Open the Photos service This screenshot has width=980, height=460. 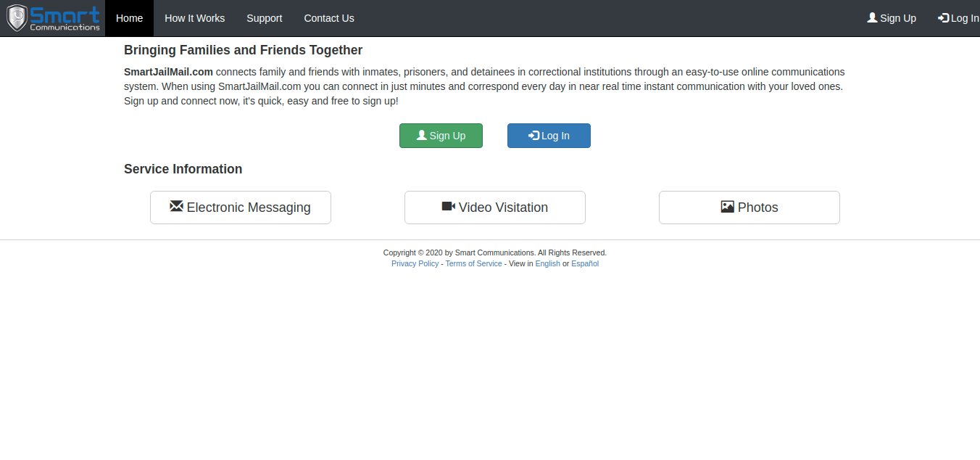pyautogui.click(x=749, y=207)
